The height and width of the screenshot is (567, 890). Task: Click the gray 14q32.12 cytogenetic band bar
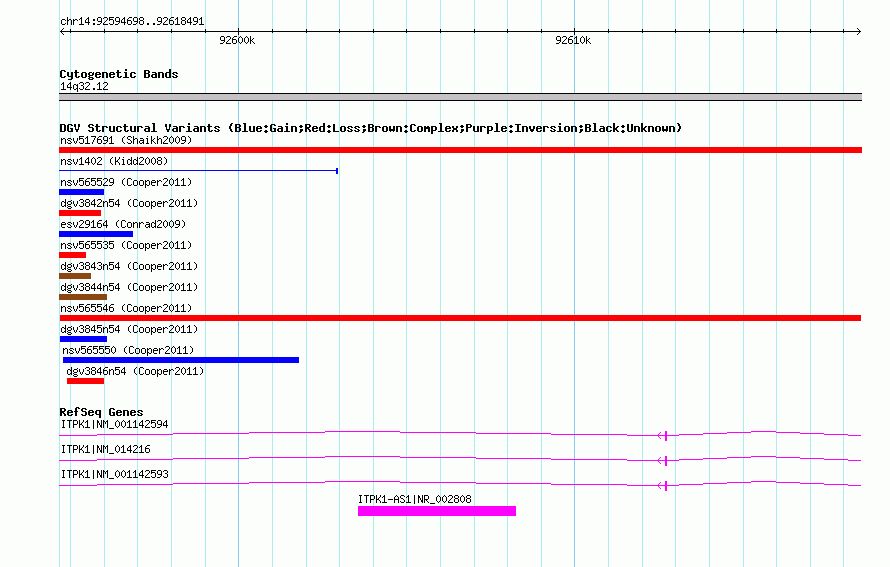460,97
